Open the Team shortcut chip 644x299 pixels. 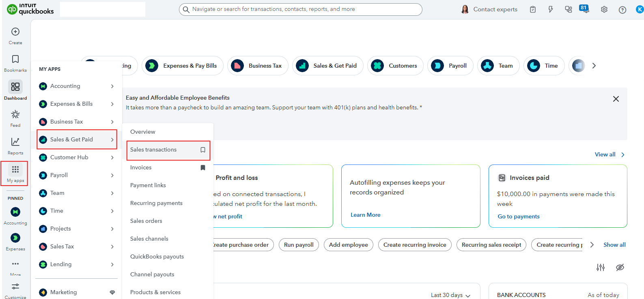(x=498, y=66)
